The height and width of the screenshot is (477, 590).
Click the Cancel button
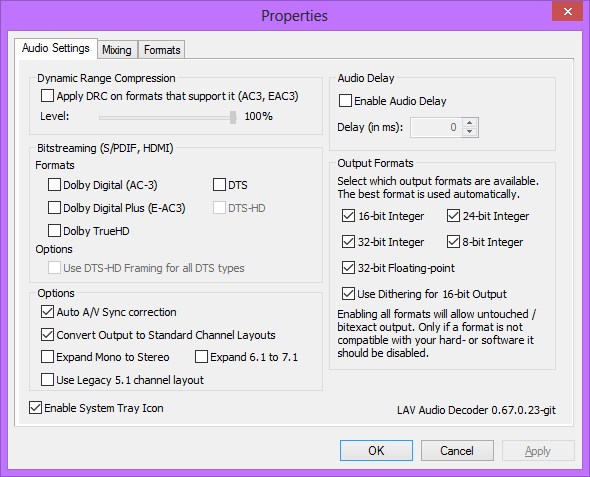pos(457,451)
